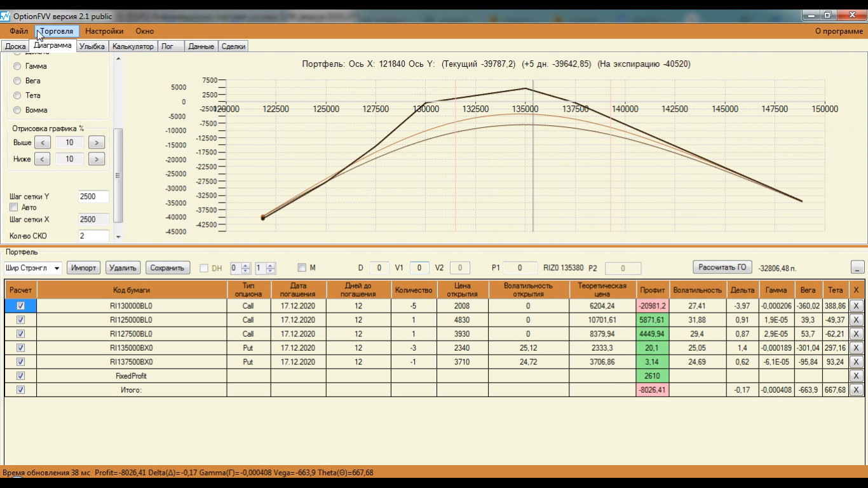Remove RI135000BX0 row with X button
The width and height of the screenshot is (868, 488).
(856, 348)
